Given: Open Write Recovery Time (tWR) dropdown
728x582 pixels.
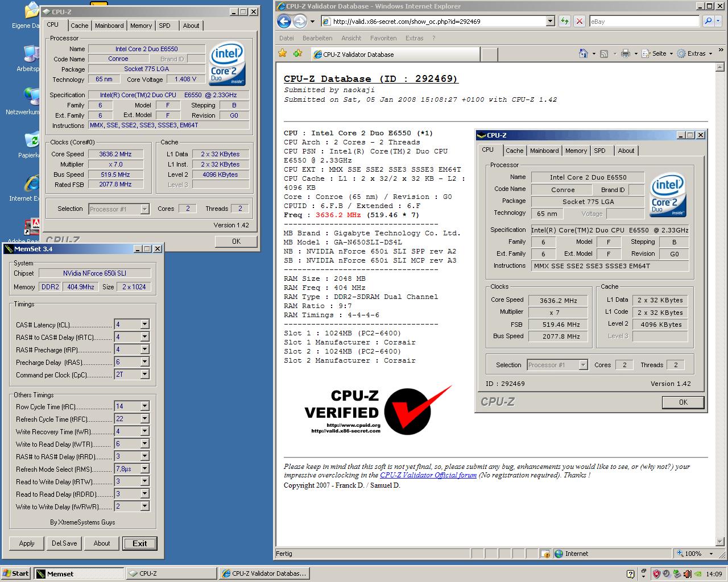Looking at the screenshot, I should pyautogui.click(x=144, y=431).
